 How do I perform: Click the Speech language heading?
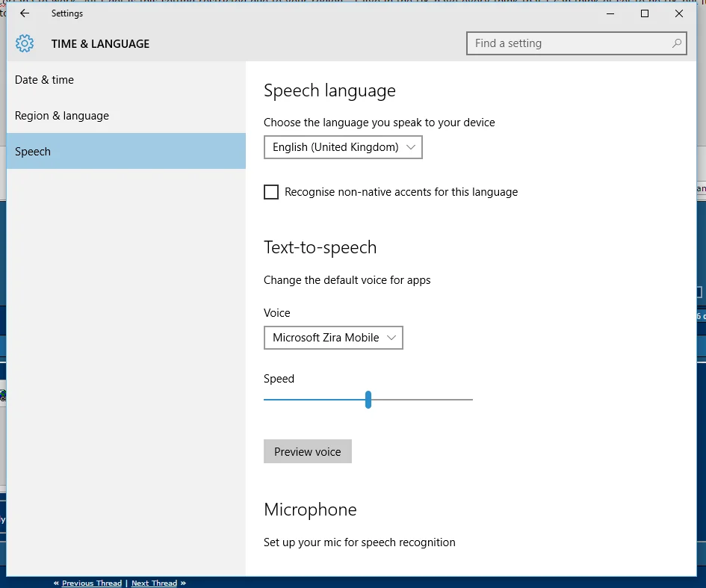coord(329,91)
